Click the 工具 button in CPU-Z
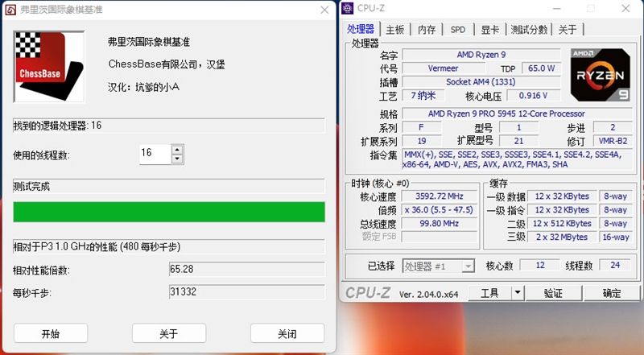Viewport: 644px width, 355px height. pos(489,293)
